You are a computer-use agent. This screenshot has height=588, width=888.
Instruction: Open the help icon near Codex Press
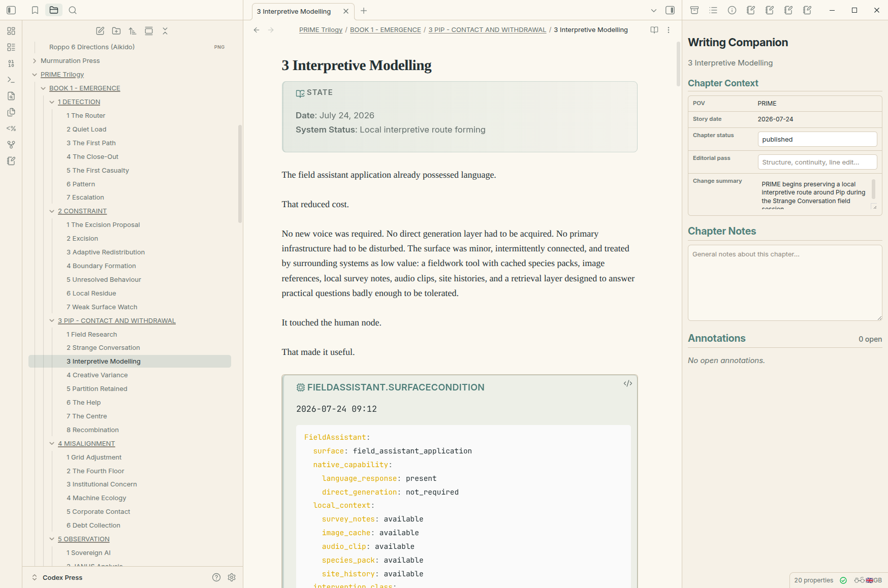tap(216, 577)
